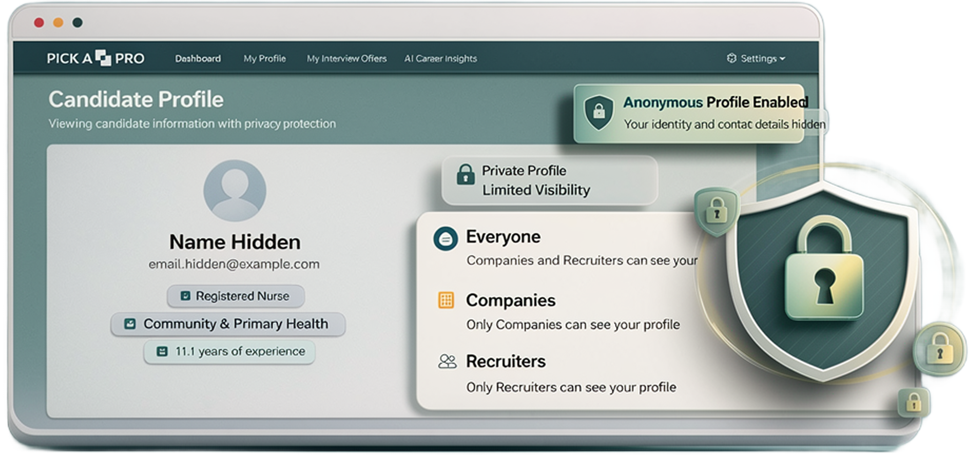This screenshot has width=980, height=462.
Task: Click the orange Companies grid icon
Action: point(445,300)
